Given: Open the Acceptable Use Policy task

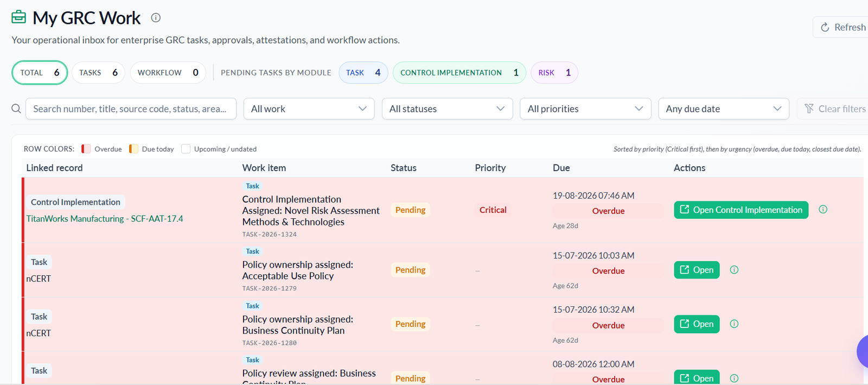Looking at the screenshot, I should pos(697,270).
